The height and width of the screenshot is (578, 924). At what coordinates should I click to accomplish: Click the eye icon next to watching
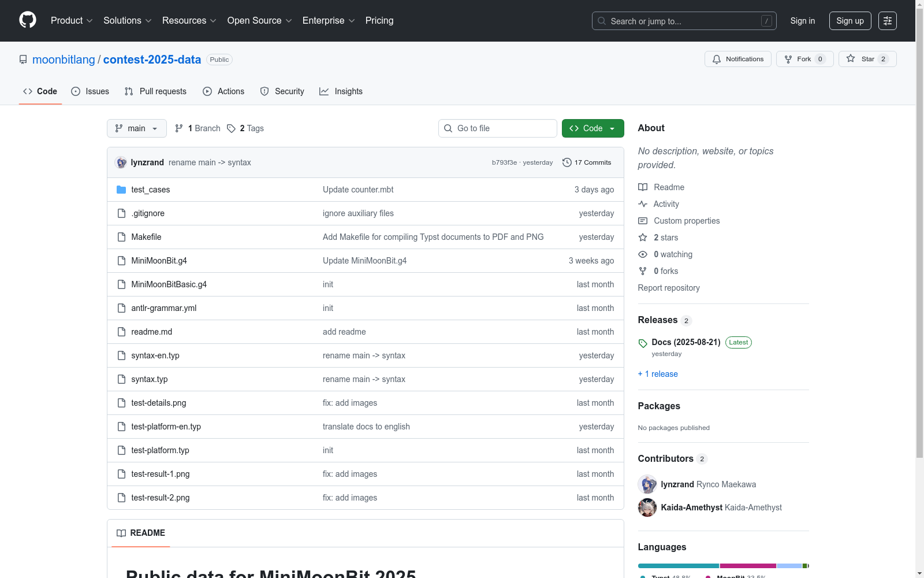[643, 254]
